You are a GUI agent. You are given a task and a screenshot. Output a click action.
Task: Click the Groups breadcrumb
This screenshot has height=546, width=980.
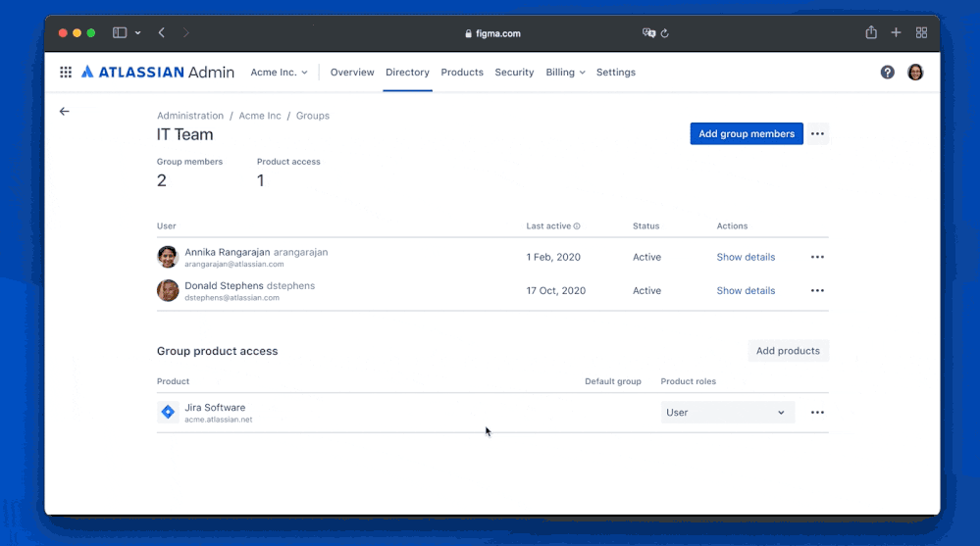tap(313, 116)
